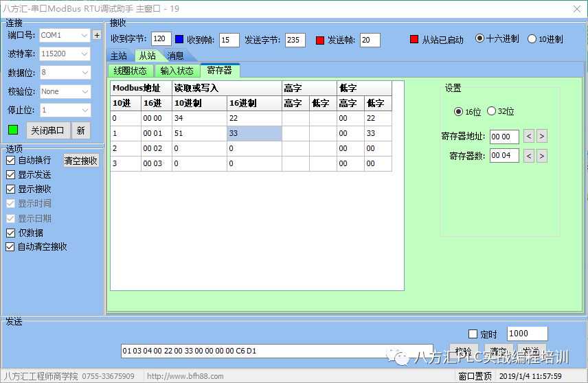Viewport: 588px width, 383px height.
Task: Select the 32-bit radio option
Action: click(491, 111)
